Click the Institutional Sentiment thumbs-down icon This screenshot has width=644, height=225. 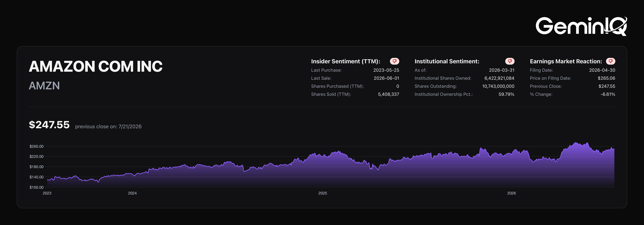pyautogui.click(x=510, y=61)
